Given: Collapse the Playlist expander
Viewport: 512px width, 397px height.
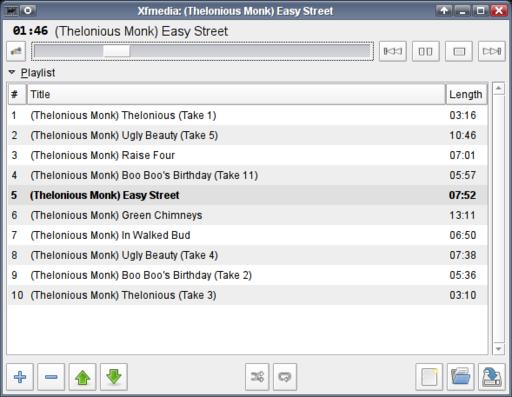Looking at the screenshot, I should coord(12,72).
